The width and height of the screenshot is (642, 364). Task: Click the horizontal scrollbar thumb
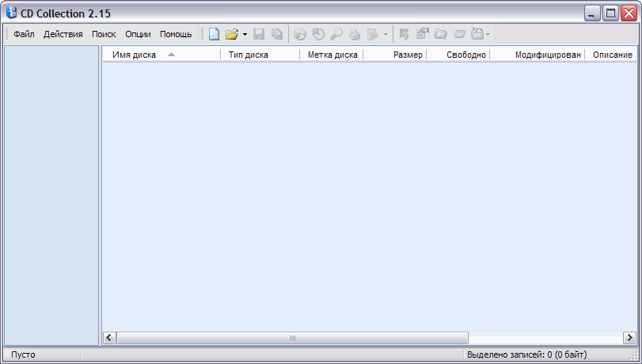coord(292,338)
